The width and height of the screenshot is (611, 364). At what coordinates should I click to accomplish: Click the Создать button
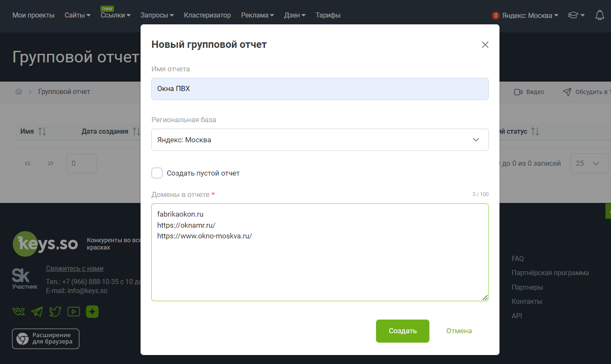tap(402, 331)
